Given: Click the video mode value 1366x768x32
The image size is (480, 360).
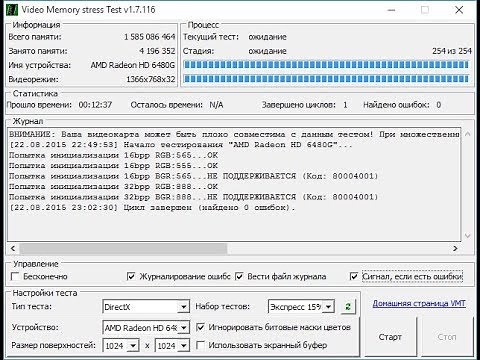Looking at the screenshot, I should click(x=151, y=79).
